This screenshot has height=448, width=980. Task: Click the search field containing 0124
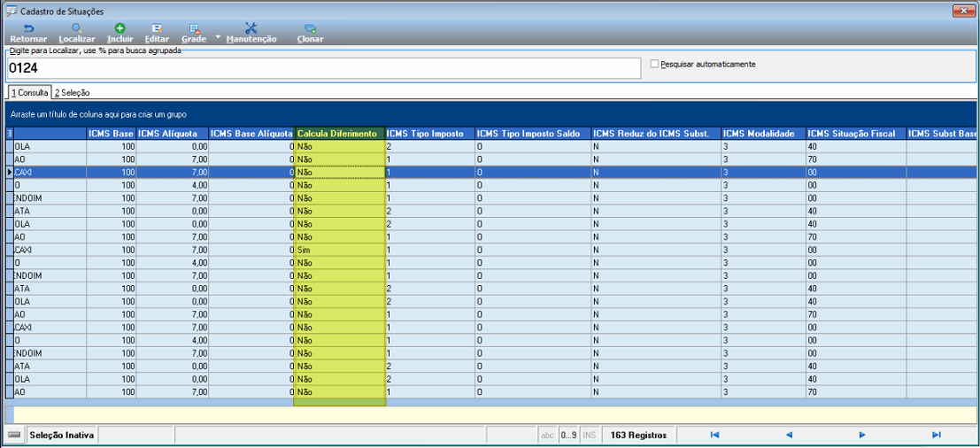coord(324,68)
